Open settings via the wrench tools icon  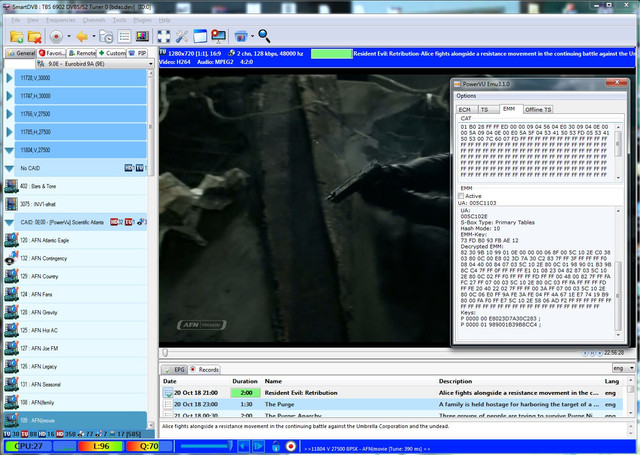[182, 36]
